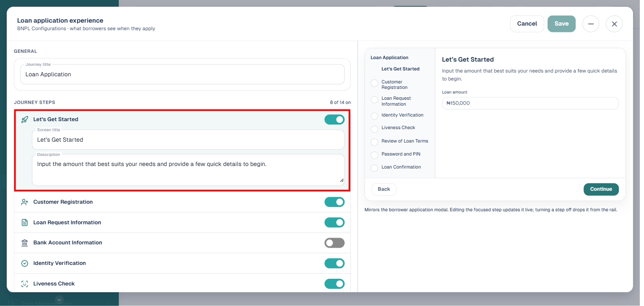
Task: Click inside the Description text area
Action: [188, 170]
